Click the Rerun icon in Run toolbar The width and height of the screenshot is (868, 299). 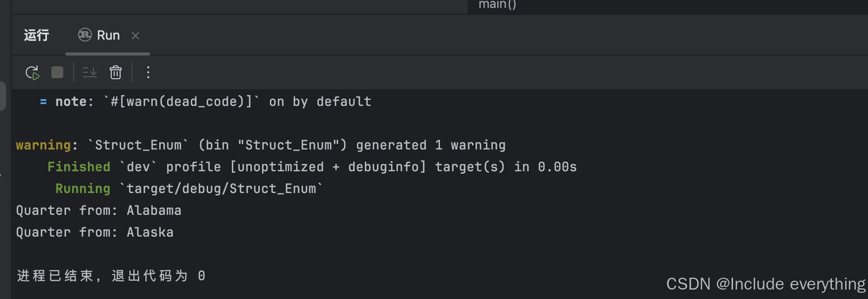point(32,73)
